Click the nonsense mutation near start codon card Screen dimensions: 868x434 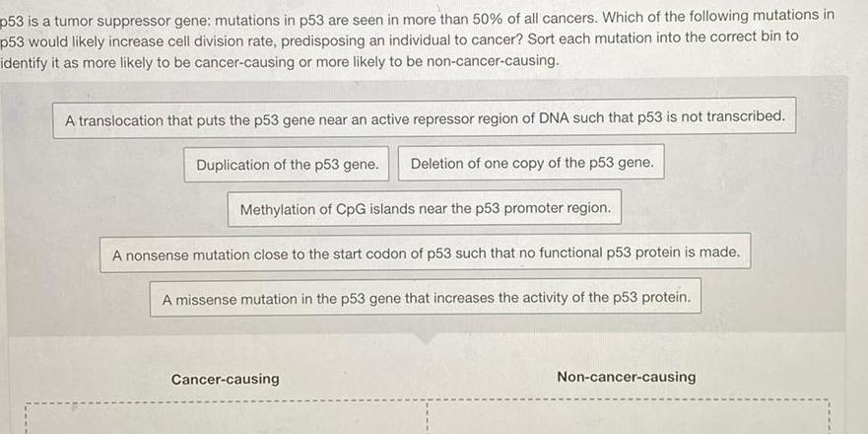tap(426, 253)
